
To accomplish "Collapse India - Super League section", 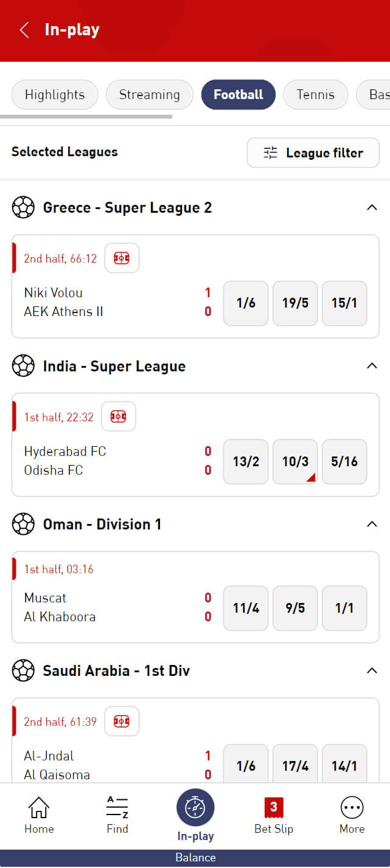I will (372, 366).
